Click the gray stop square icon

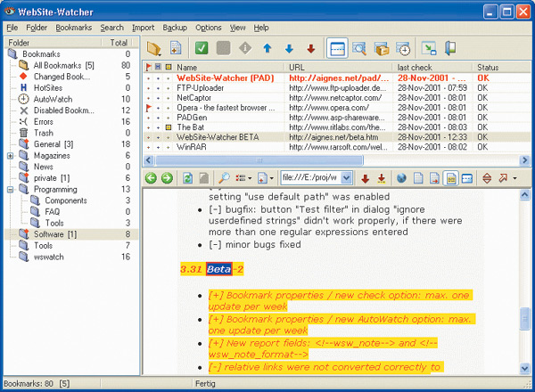tap(223, 48)
